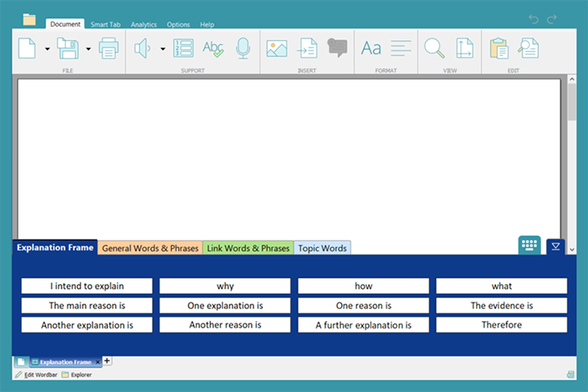Click the bottom-right status bar icon

570,375
